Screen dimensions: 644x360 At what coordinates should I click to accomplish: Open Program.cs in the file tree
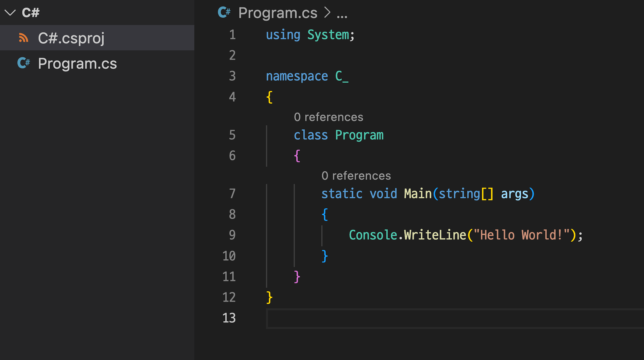[x=77, y=63]
